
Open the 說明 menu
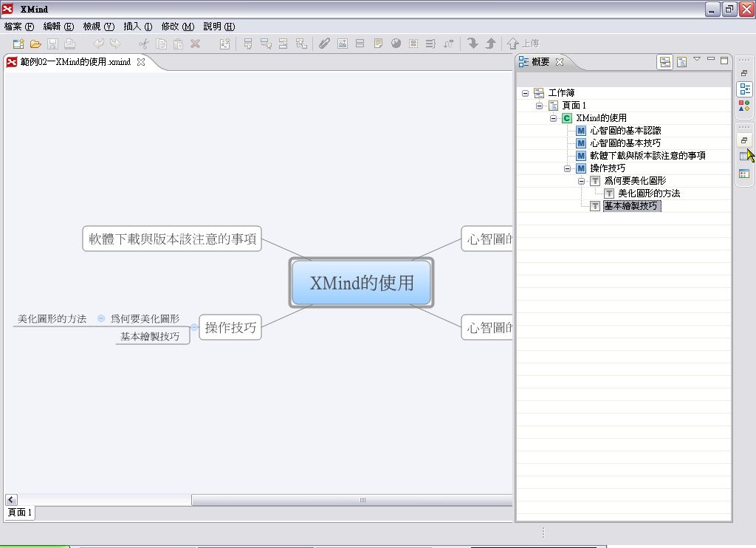[219, 27]
